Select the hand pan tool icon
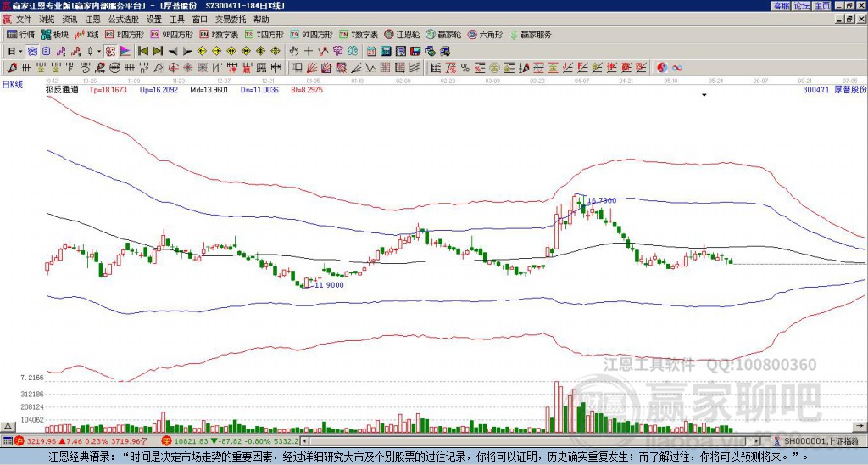This screenshot has height=465, width=868. [294, 51]
